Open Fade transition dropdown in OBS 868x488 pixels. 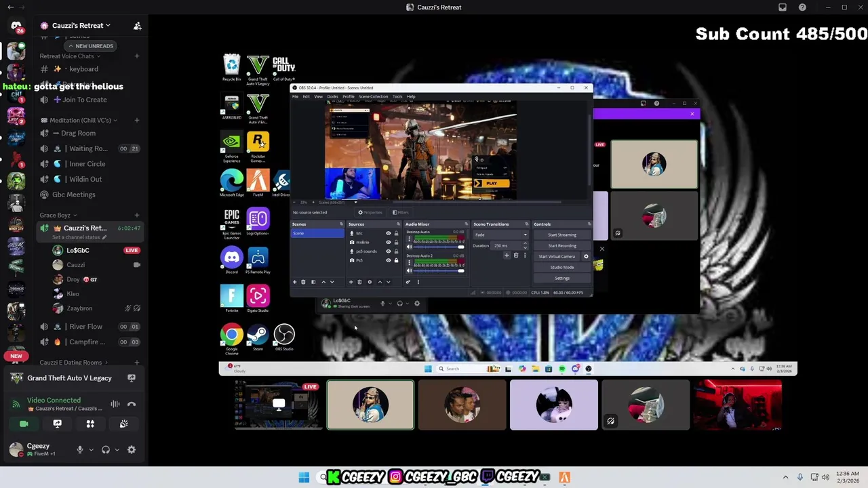[x=500, y=235]
